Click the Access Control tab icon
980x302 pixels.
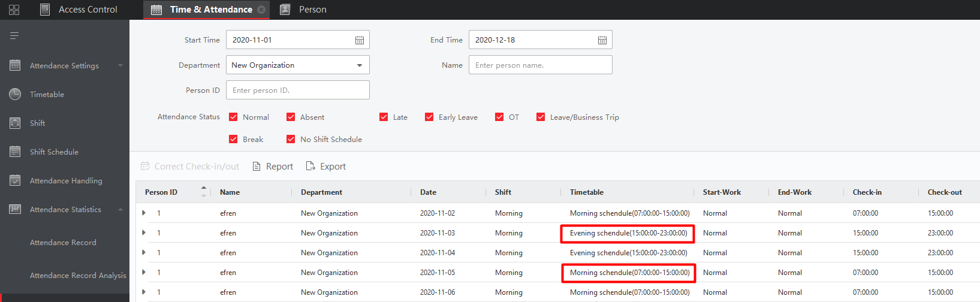tap(45, 10)
